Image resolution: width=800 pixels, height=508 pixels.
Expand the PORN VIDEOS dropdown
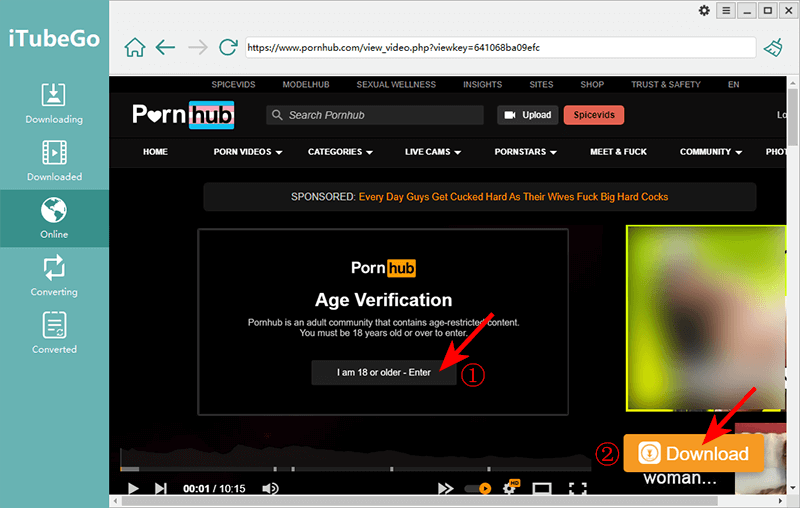pyautogui.click(x=247, y=152)
